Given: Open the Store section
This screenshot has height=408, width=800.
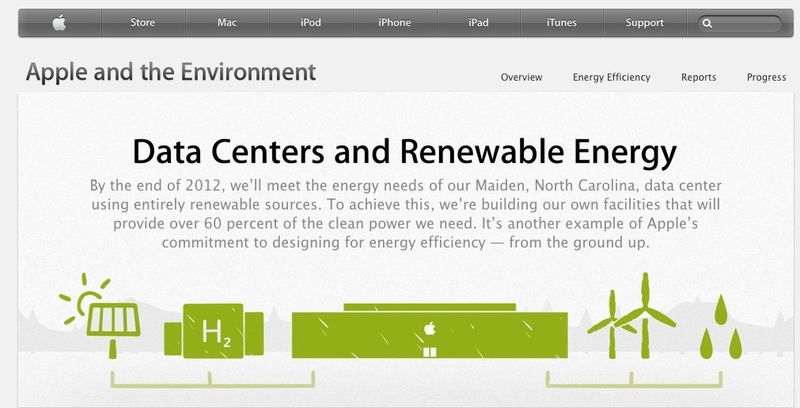Looking at the screenshot, I should click(143, 23).
